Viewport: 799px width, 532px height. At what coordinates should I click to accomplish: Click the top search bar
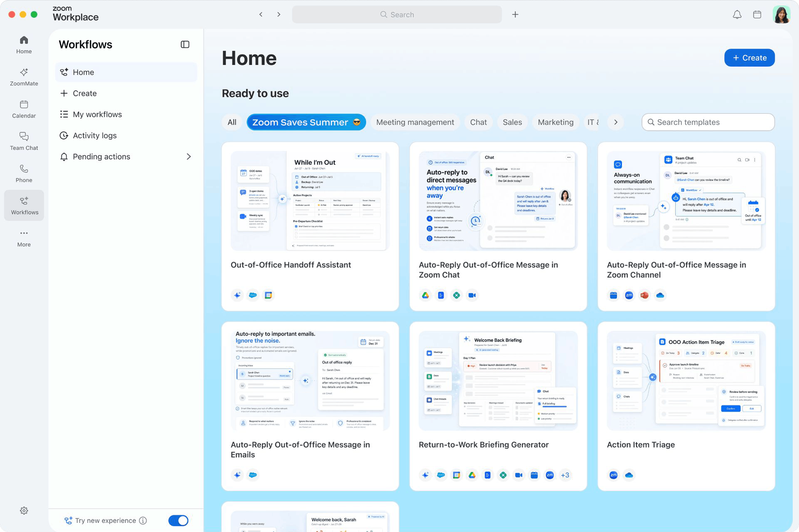click(397, 15)
